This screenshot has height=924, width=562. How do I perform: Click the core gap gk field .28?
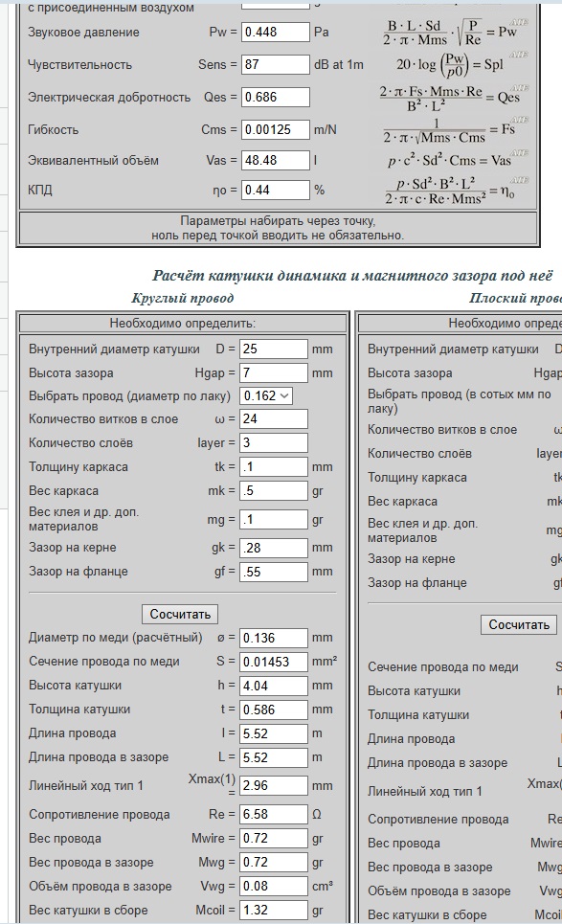pos(274,548)
